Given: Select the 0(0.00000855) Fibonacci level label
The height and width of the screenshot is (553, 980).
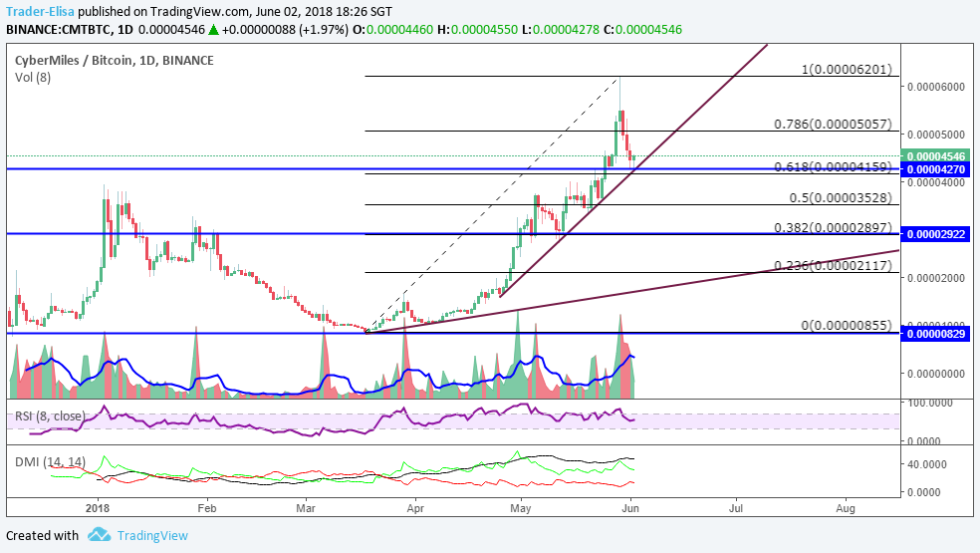Looking at the screenshot, I should [847, 325].
